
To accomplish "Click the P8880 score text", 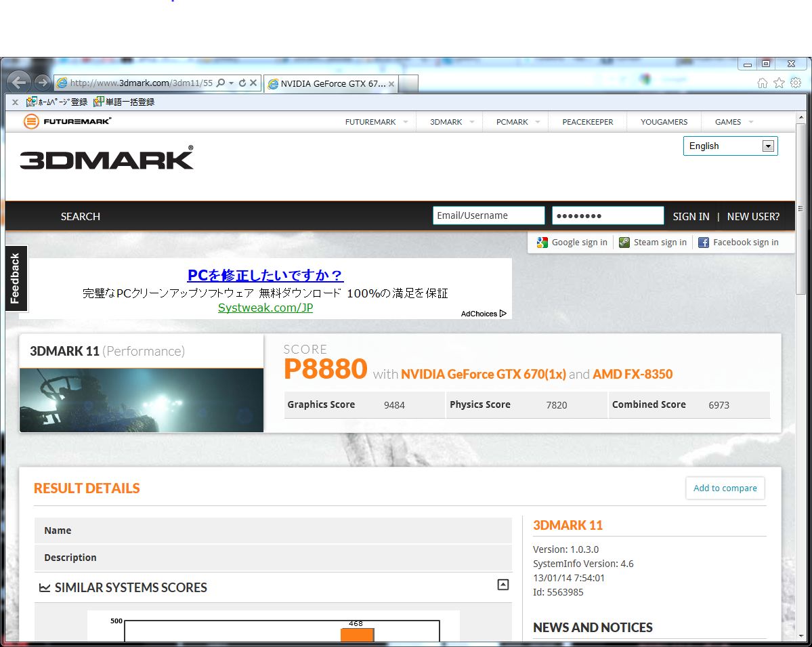I will 325,369.
